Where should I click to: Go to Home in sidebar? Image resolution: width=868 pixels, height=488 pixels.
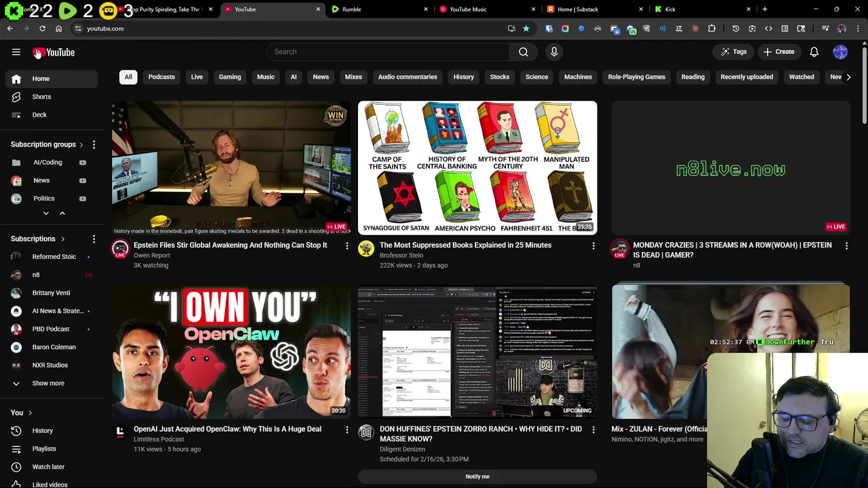(x=52, y=79)
